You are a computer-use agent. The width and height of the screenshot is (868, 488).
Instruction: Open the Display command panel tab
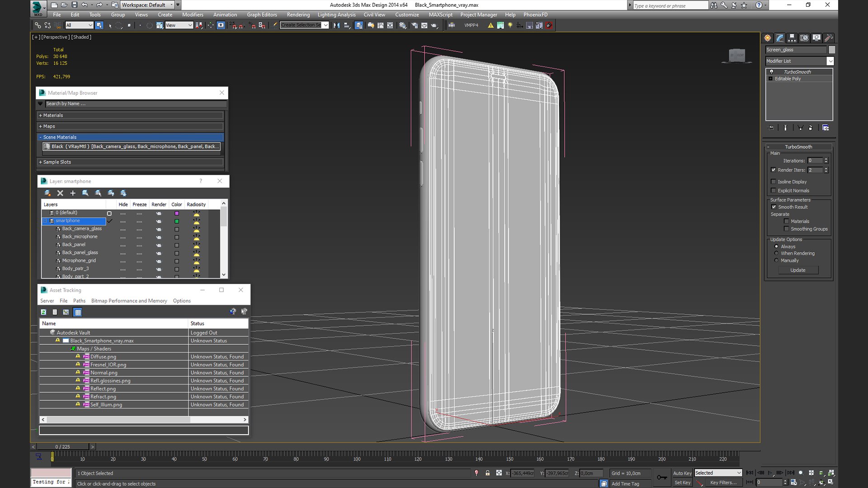click(x=816, y=38)
